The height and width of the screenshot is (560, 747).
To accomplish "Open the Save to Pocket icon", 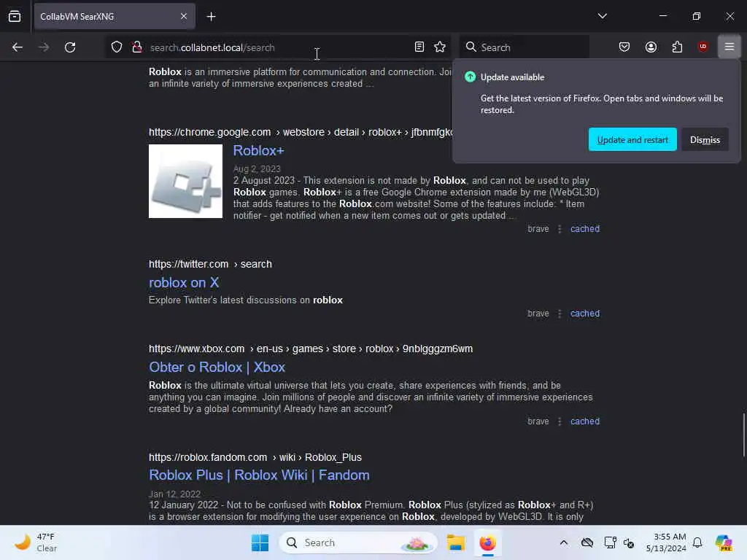I will [624, 47].
